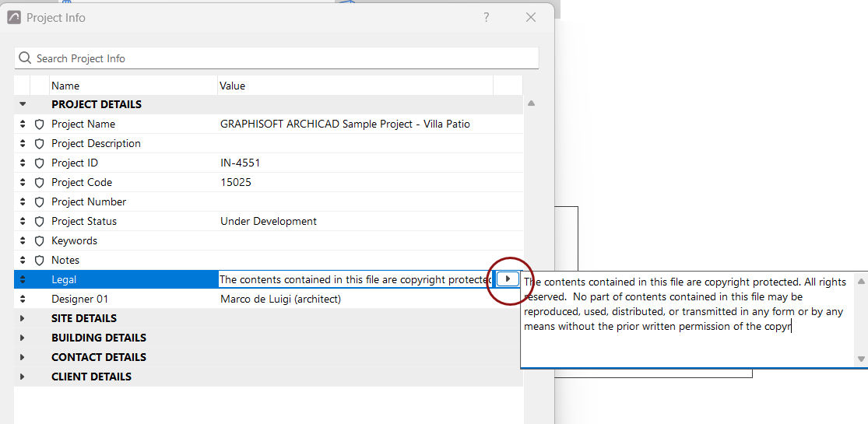The height and width of the screenshot is (424, 868).
Task: Select the Project Code value 15025
Action: click(x=235, y=182)
